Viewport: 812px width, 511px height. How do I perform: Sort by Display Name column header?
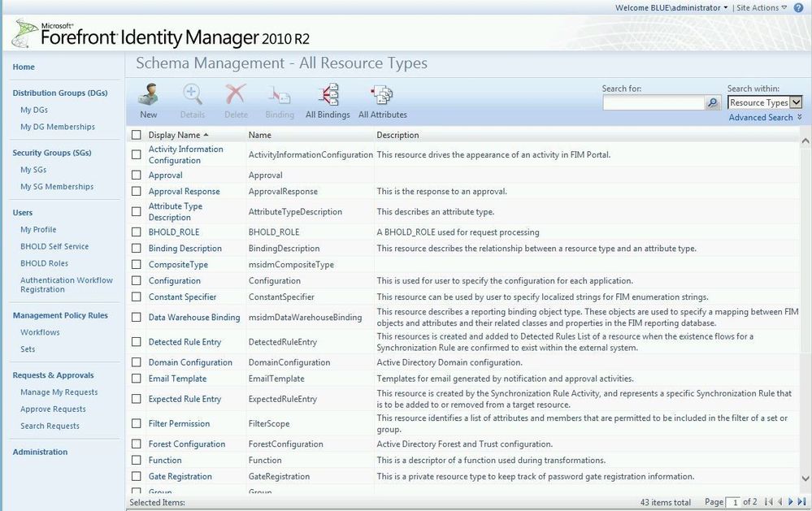pos(178,135)
